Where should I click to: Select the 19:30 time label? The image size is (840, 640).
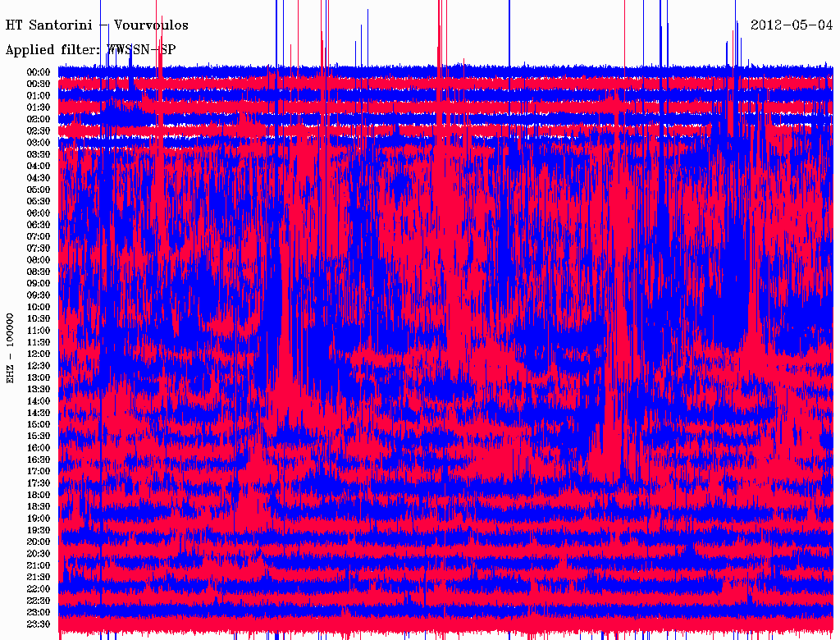[x=39, y=531]
